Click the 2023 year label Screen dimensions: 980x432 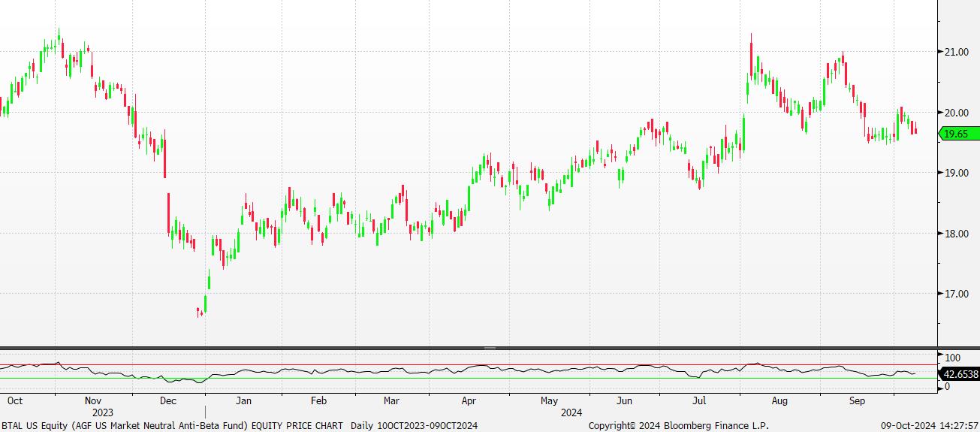[x=103, y=412]
